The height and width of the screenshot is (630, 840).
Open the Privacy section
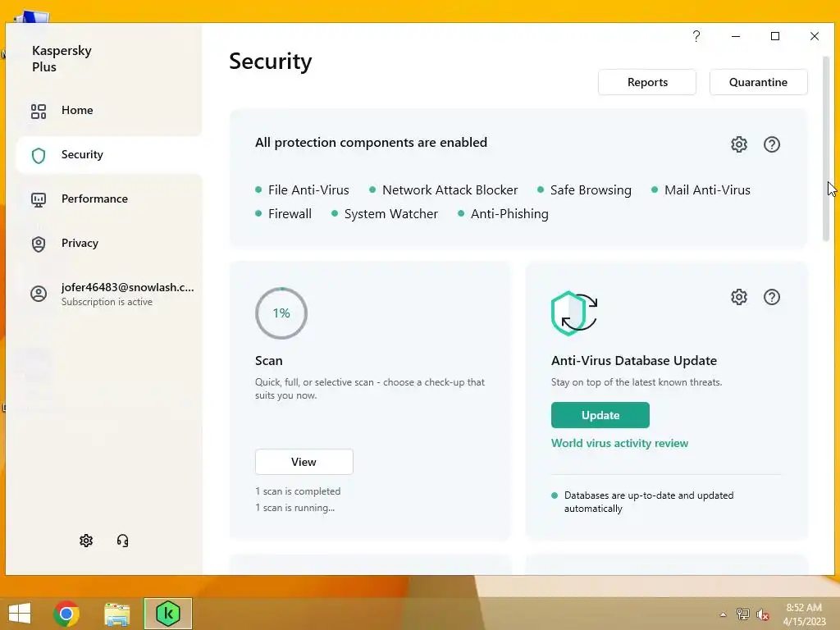[x=109, y=243]
